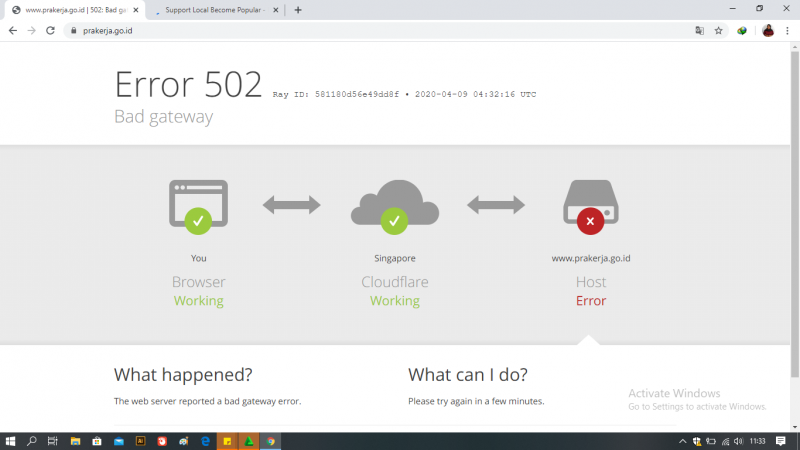Reload the page with the refresh icon
Screen dimensions: 800x450
coord(50,30)
